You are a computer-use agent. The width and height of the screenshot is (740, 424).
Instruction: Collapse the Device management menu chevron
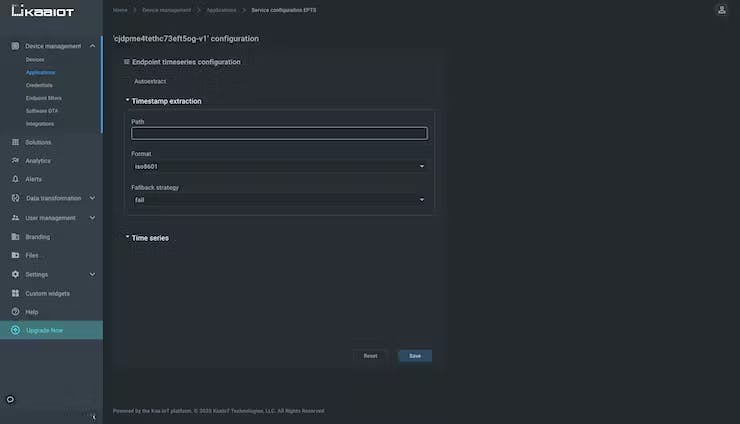coord(92,46)
